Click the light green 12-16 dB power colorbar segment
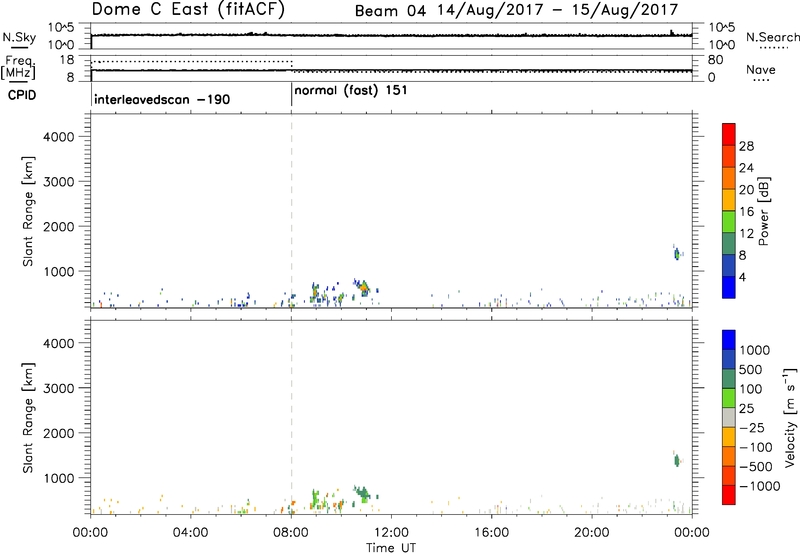The width and height of the screenshot is (800, 554). click(x=729, y=222)
